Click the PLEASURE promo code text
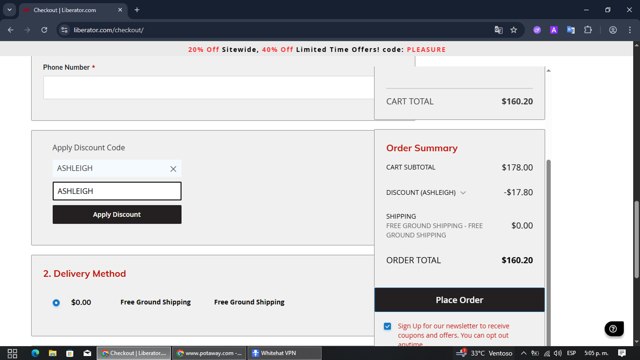Image resolution: width=640 pixels, height=360 pixels. pyautogui.click(x=426, y=49)
